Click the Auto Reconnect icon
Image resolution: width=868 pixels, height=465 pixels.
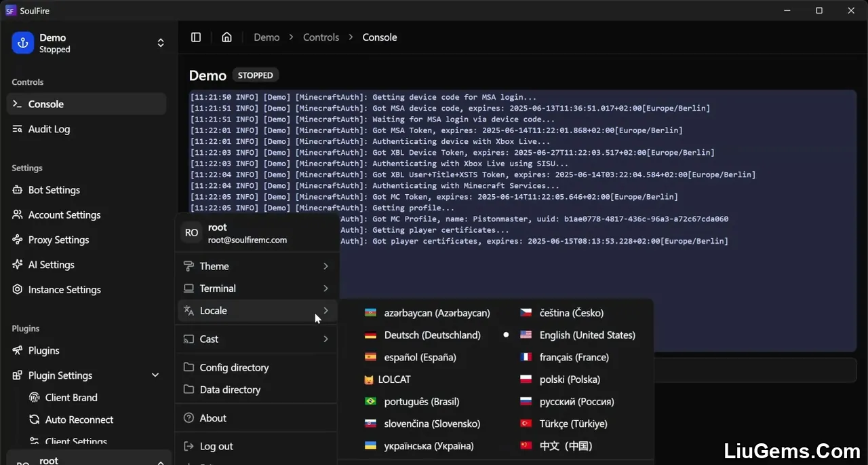pyautogui.click(x=34, y=420)
